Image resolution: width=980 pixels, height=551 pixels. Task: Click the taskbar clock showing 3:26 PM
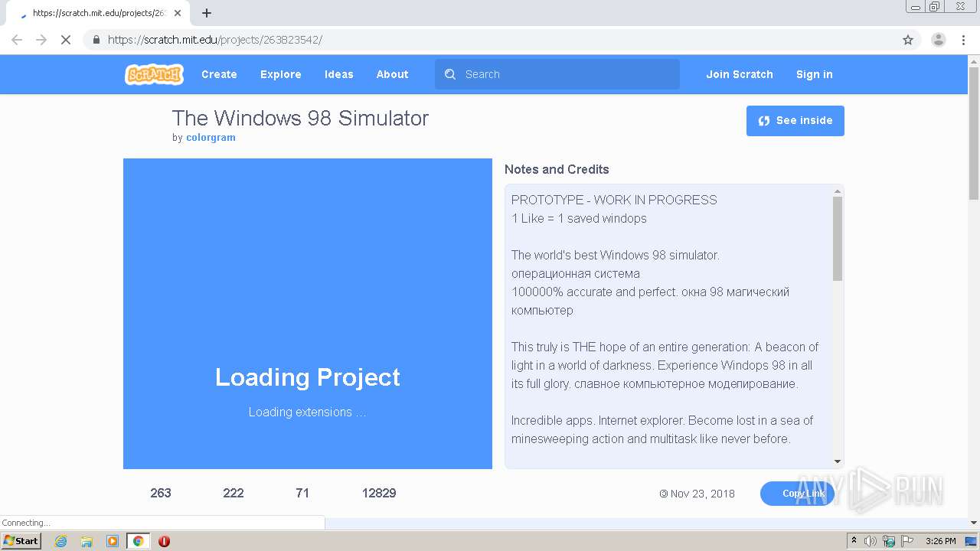(x=940, y=541)
